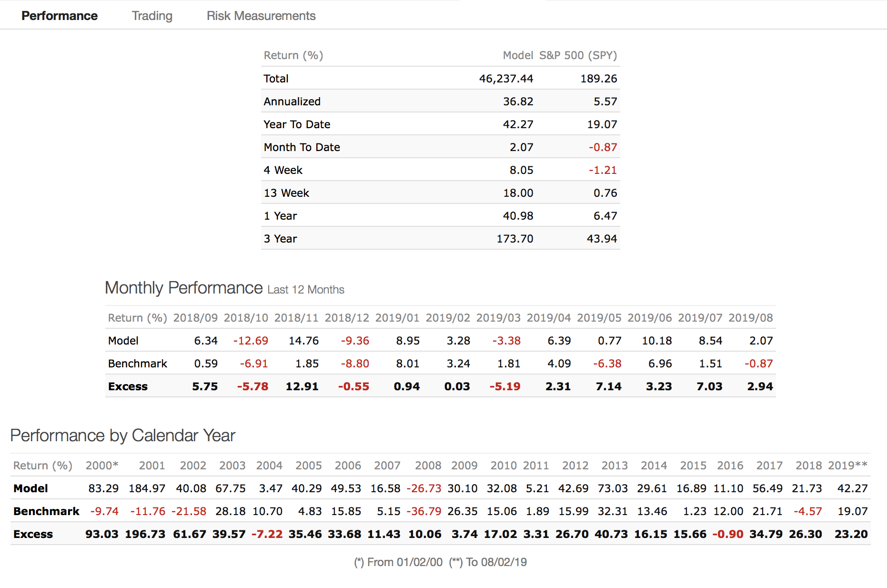Click the 2019** calendar year column header
Viewport: 887px width, 588px height.
click(x=847, y=466)
